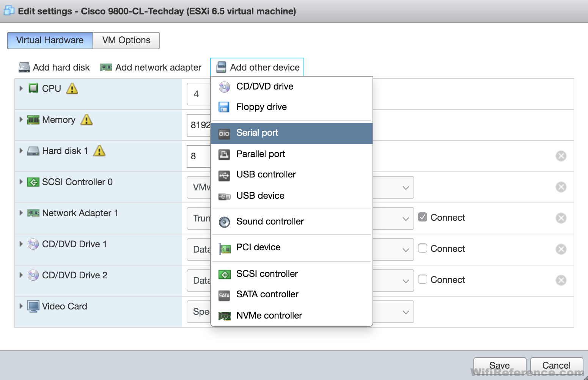
Task: Save the virtual machine settings
Action: click(x=500, y=366)
